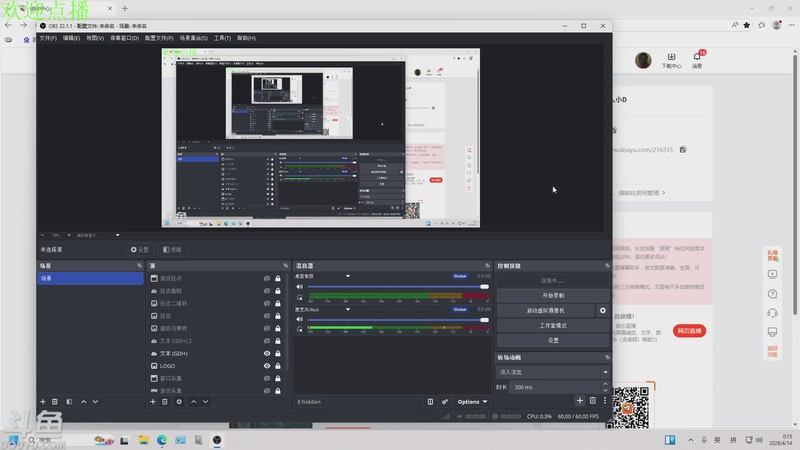The width and height of the screenshot is (800, 450).
Task: Open mixer Options dropdown
Action: click(x=472, y=402)
